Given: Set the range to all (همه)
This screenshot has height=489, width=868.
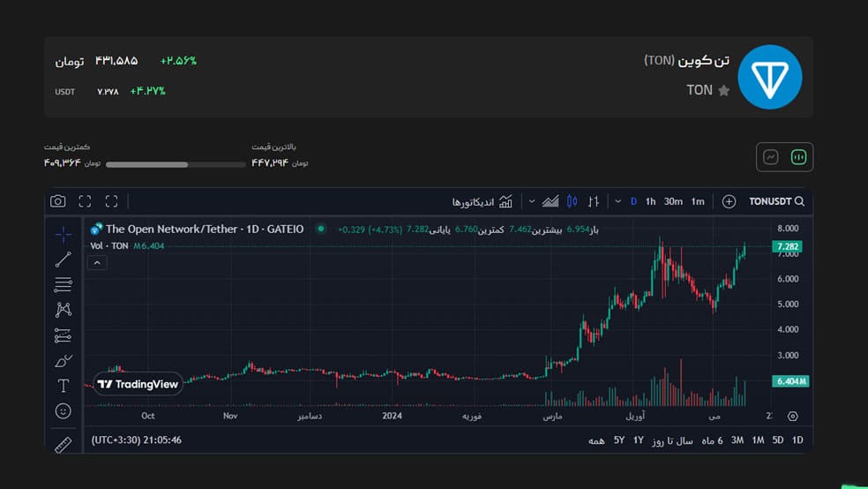Looking at the screenshot, I should [x=596, y=440].
